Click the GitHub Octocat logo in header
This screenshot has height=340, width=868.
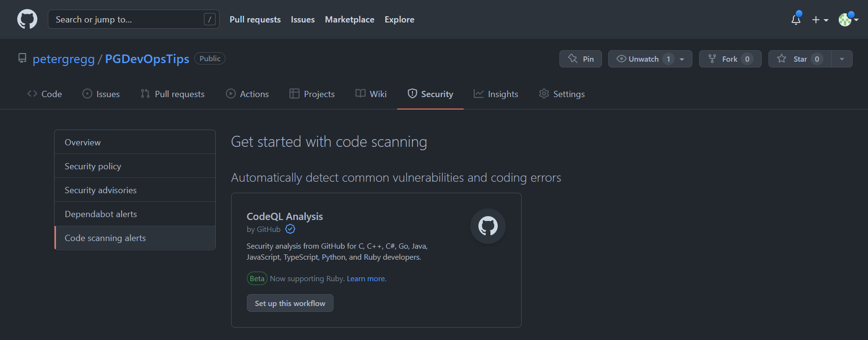pyautogui.click(x=27, y=20)
